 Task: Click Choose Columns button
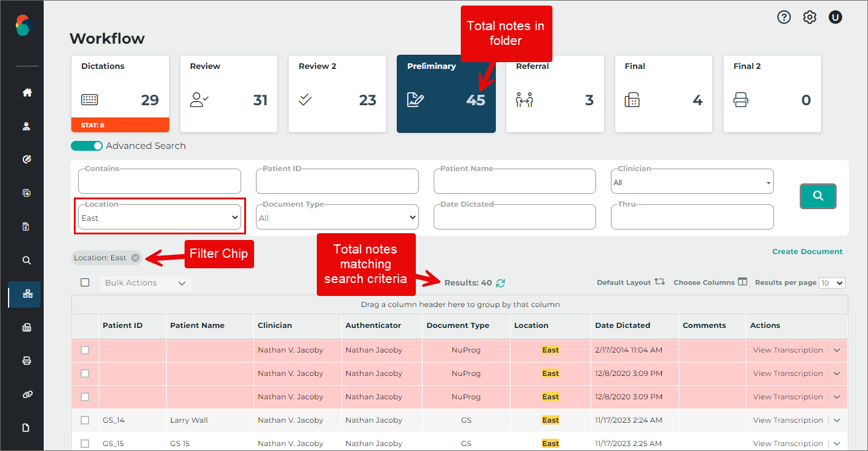coord(710,282)
